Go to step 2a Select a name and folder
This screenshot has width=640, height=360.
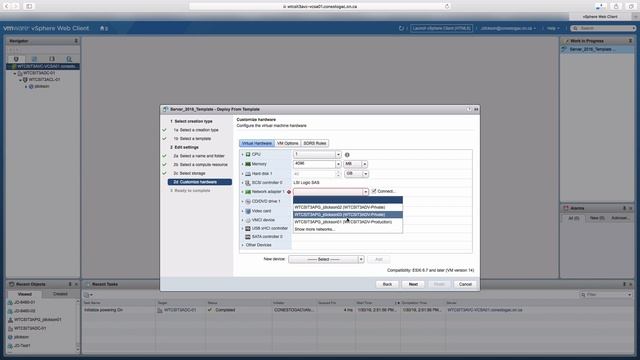pyautogui.click(x=199, y=156)
